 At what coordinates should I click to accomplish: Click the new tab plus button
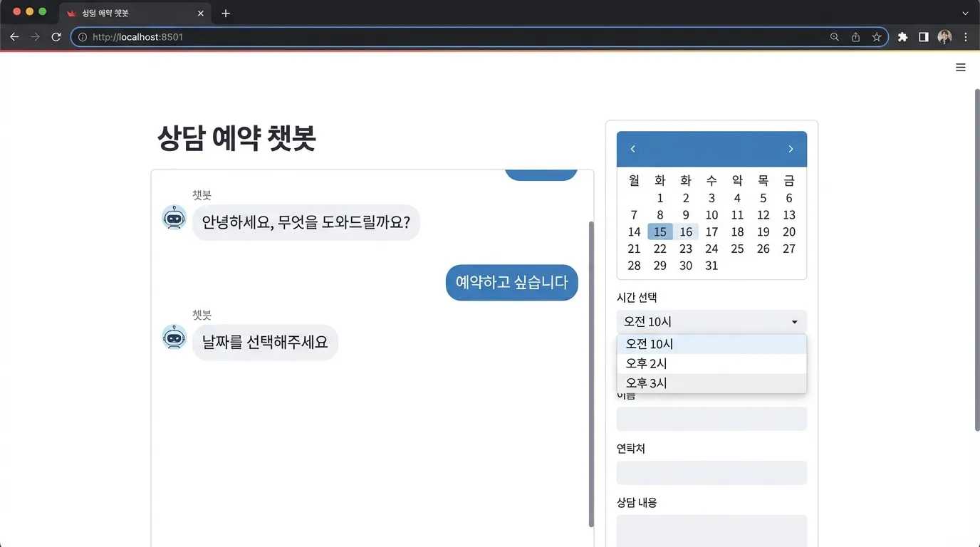[x=226, y=13]
